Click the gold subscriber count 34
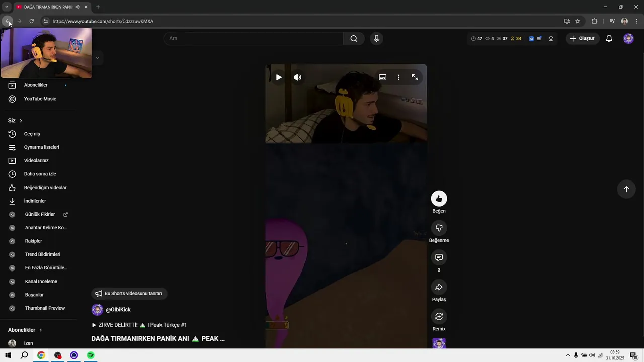Image resolution: width=644 pixels, height=362 pixels. pos(516,39)
